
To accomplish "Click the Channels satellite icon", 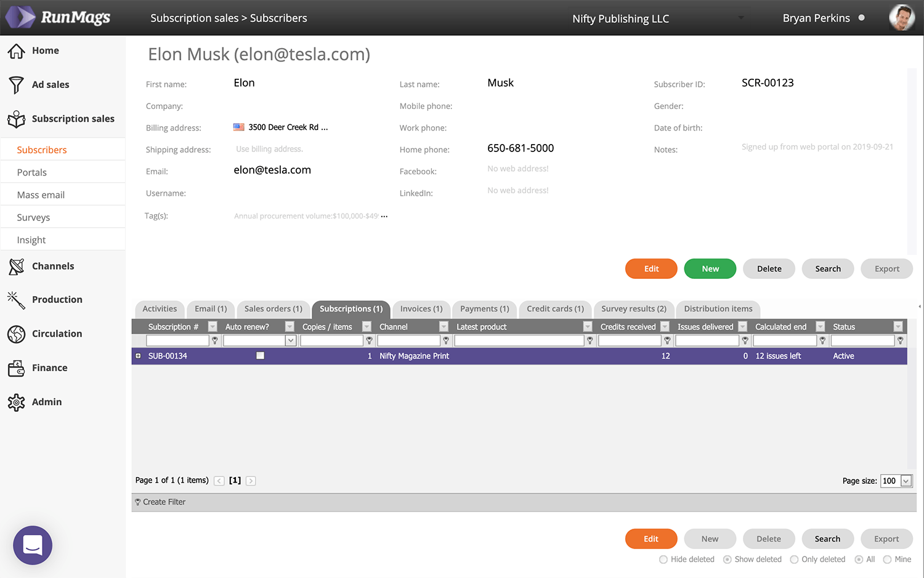I will pos(17,267).
